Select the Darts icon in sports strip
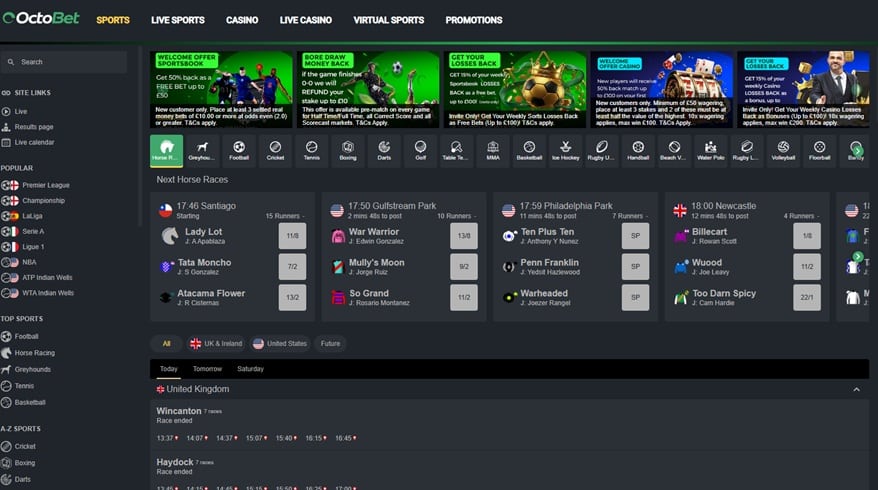Screen dimensions: 878x490 (x=384, y=151)
